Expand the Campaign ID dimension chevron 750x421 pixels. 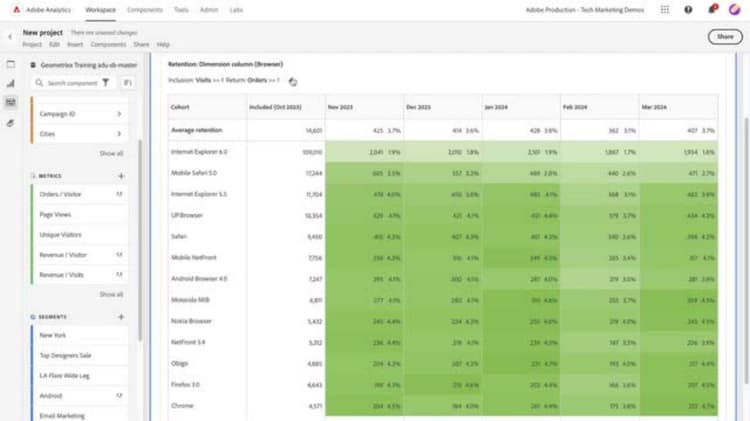coord(119,114)
